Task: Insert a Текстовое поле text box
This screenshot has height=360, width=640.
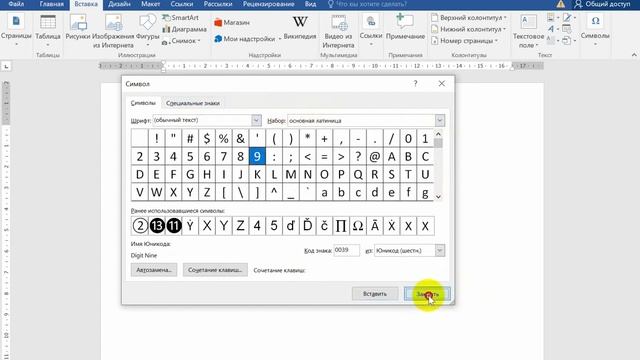Action: click(x=528, y=31)
